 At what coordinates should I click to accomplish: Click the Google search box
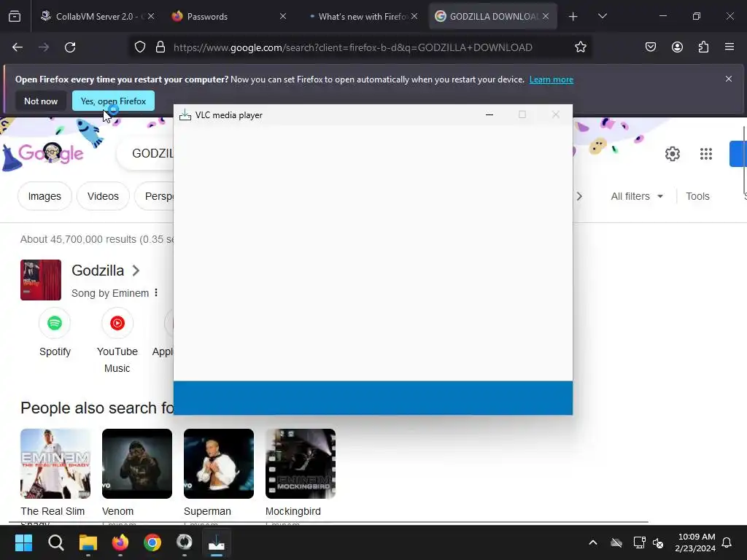click(145, 153)
